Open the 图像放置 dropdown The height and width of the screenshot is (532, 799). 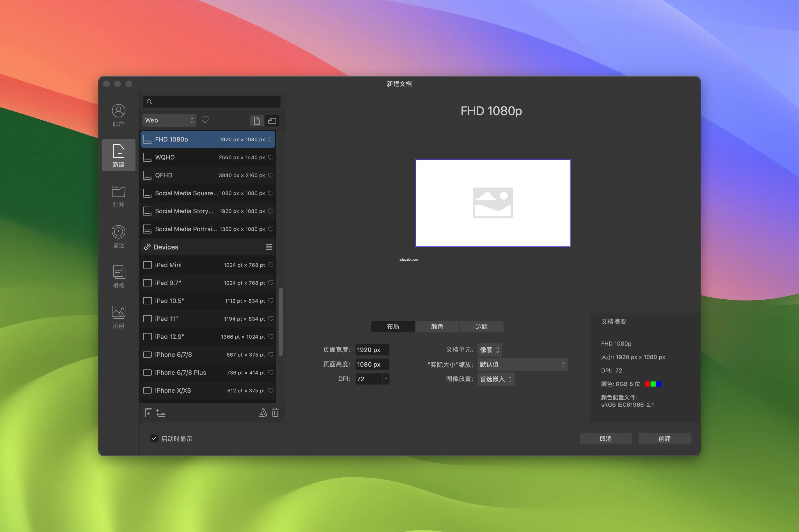coord(496,379)
